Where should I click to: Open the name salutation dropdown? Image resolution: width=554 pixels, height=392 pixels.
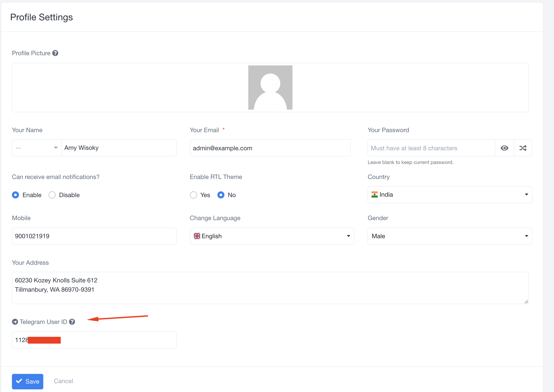(x=37, y=148)
